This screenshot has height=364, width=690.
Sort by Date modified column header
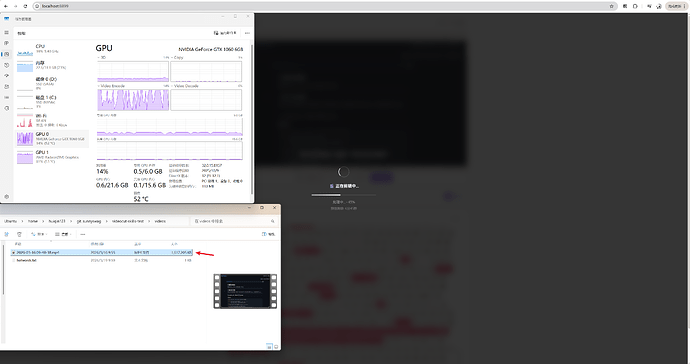97,244
